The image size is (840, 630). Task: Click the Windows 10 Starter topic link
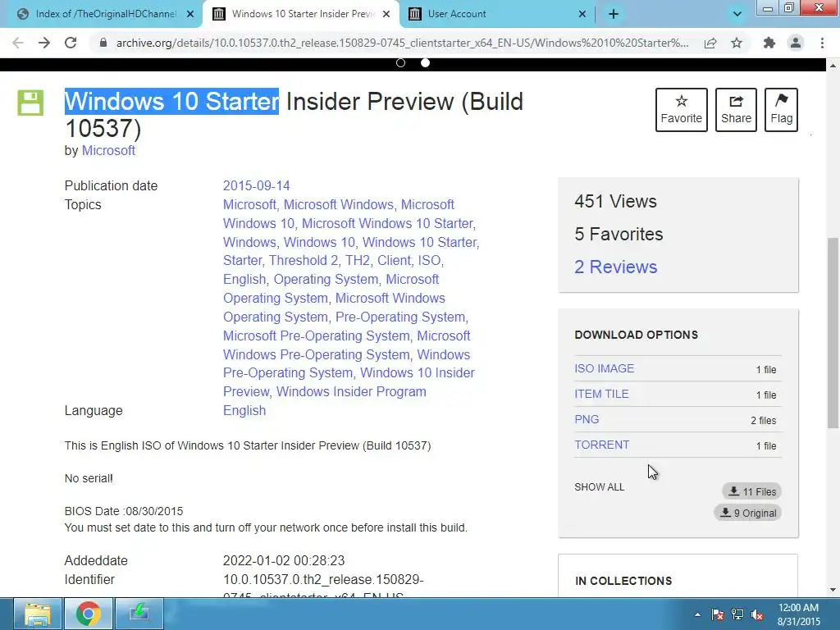(419, 242)
